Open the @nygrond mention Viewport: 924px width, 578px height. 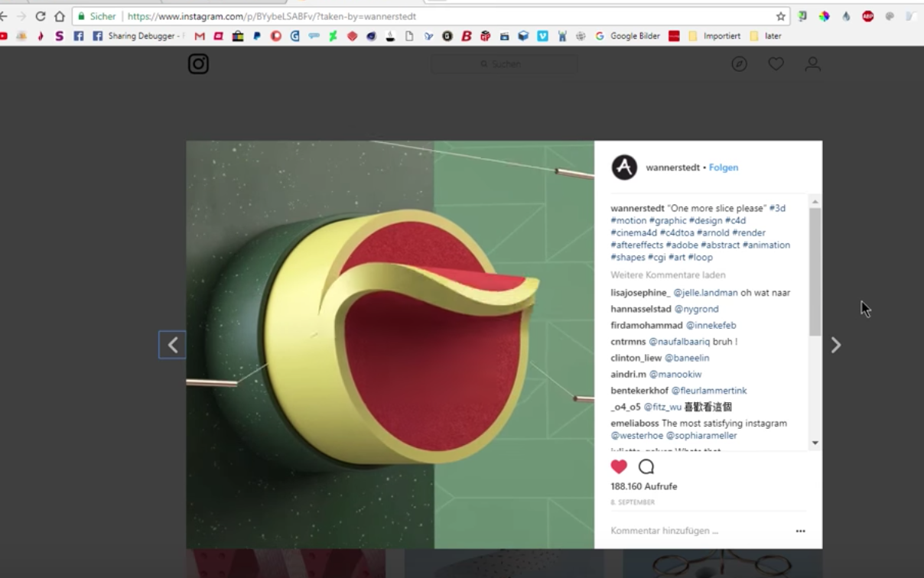696,309
